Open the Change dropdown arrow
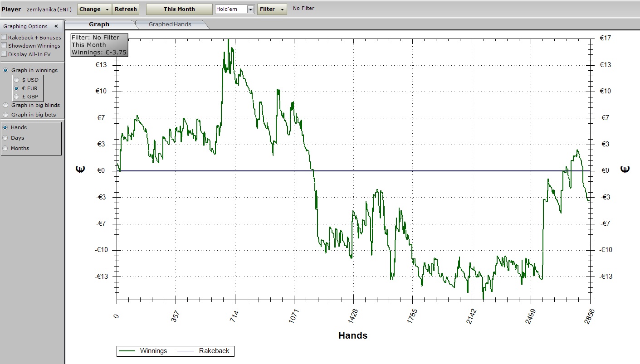640x364 pixels. [x=107, y=10]
